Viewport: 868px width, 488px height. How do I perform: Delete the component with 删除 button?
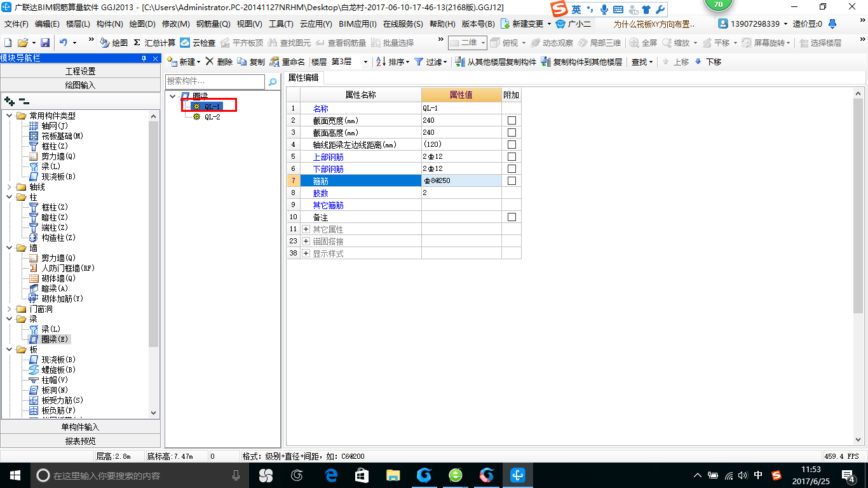pyautogui.click(x=219, y=62)
